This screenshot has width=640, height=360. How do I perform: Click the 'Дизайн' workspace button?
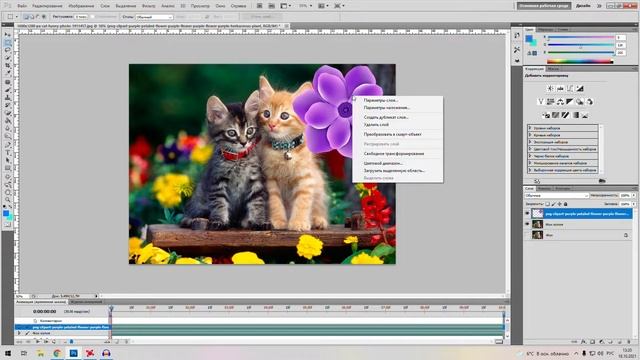pos(583,6)
